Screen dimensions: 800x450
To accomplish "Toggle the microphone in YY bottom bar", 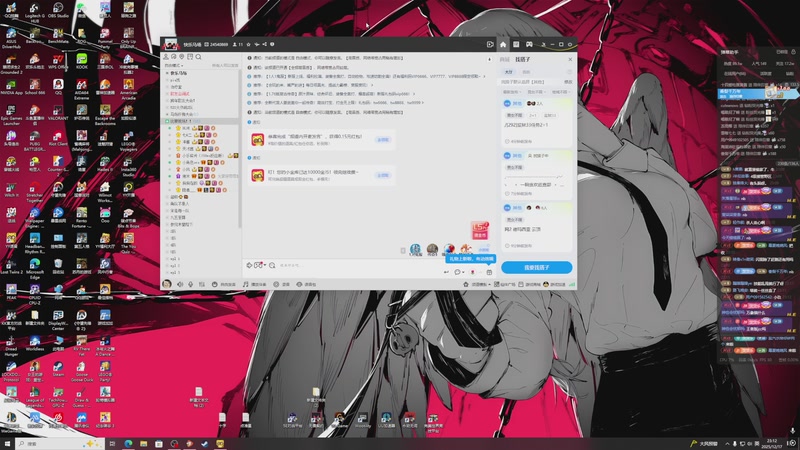I will point(190,284).
